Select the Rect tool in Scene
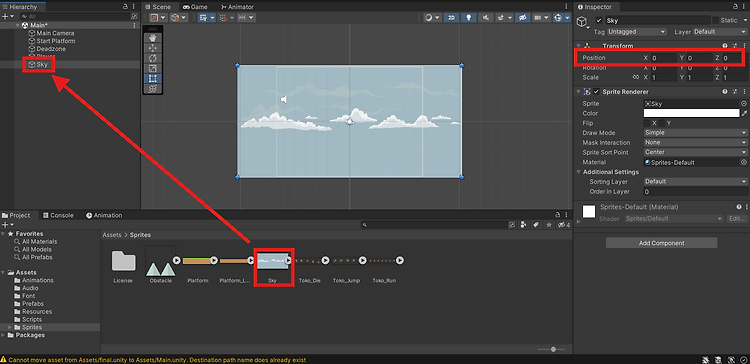Viewport: 750px width, 364px height. (x=153, y=78)
